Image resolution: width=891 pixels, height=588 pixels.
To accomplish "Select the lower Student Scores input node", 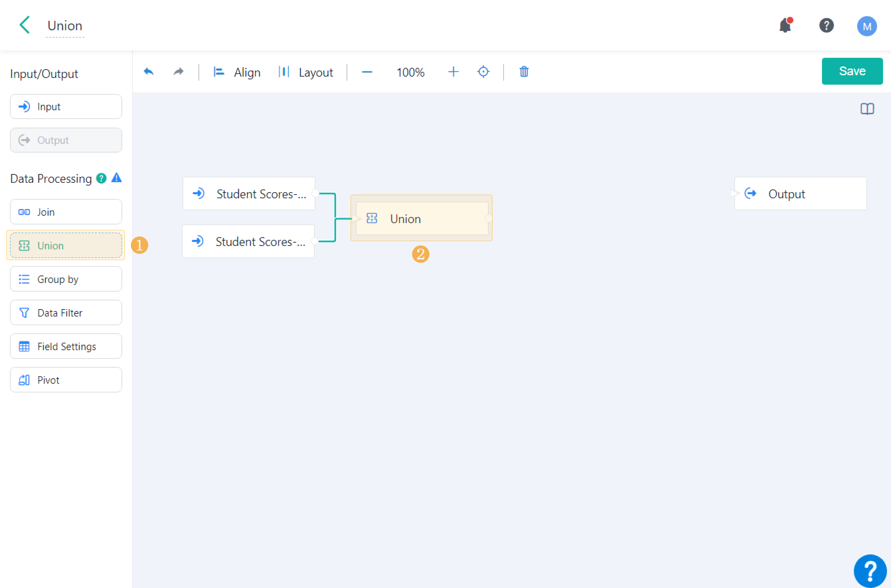I will [x=248, y=241].
